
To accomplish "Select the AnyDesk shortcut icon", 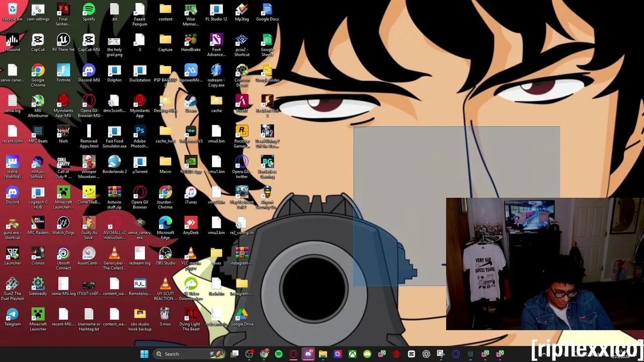I will 191,226.
